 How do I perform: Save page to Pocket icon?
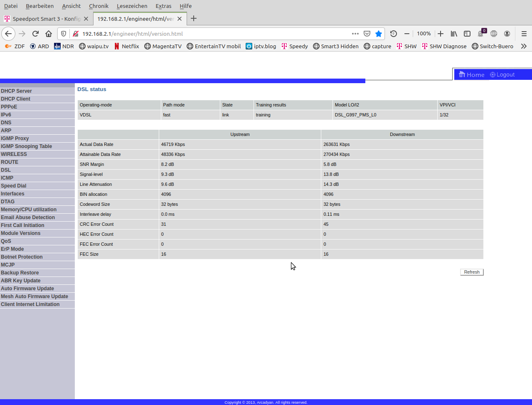click(x=367, y=34)
